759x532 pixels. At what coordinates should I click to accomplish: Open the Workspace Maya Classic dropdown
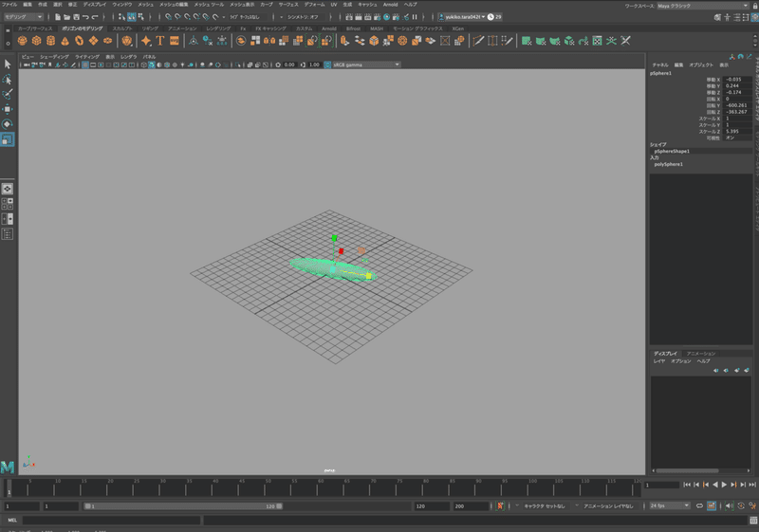(x=702, y=6)
